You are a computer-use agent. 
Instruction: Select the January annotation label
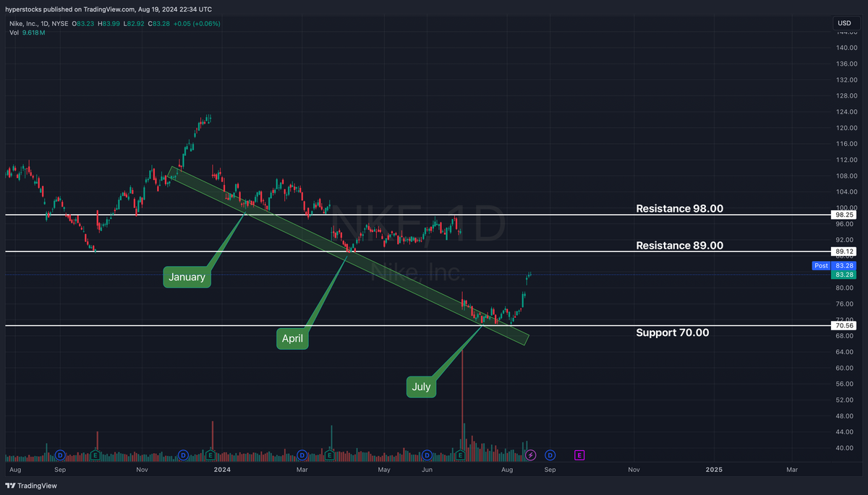coord(187,277)
